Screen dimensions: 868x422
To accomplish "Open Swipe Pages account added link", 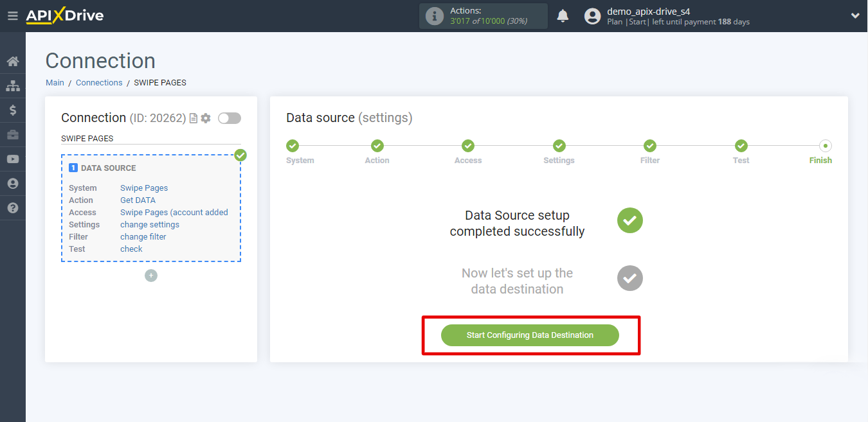I will 174,213.
